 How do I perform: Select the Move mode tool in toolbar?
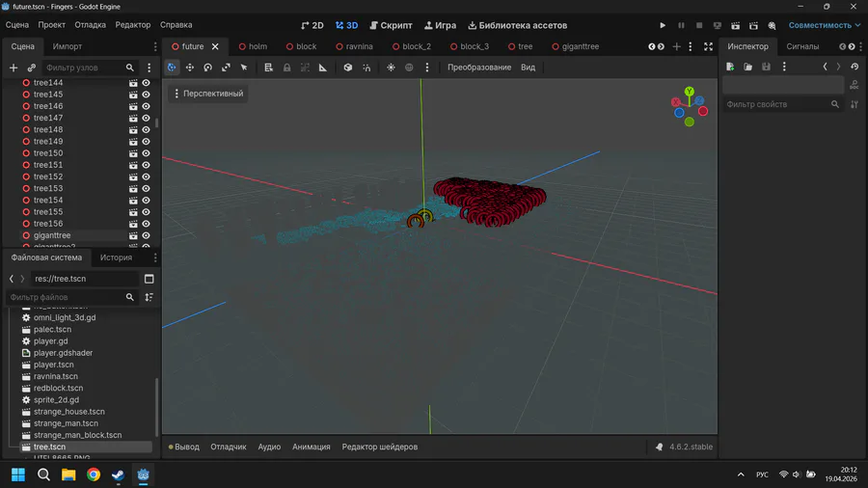(x=190, y=68)
